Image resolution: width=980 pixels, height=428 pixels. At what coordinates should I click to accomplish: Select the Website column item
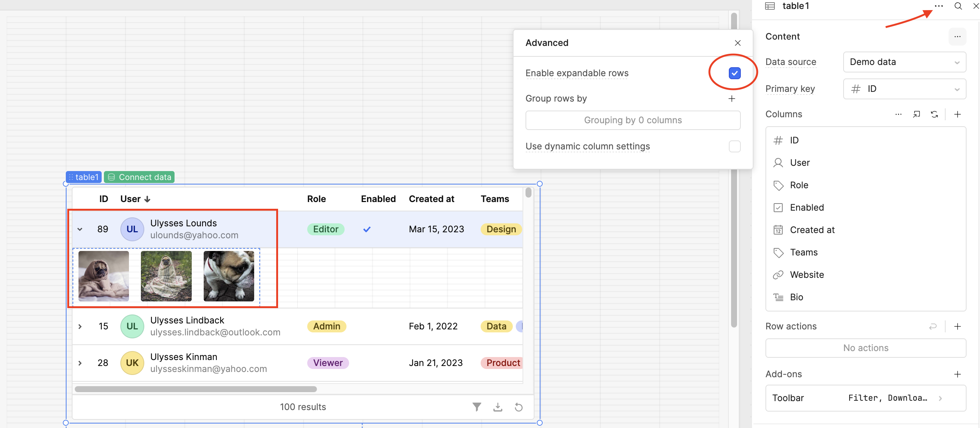pos(807,275)
